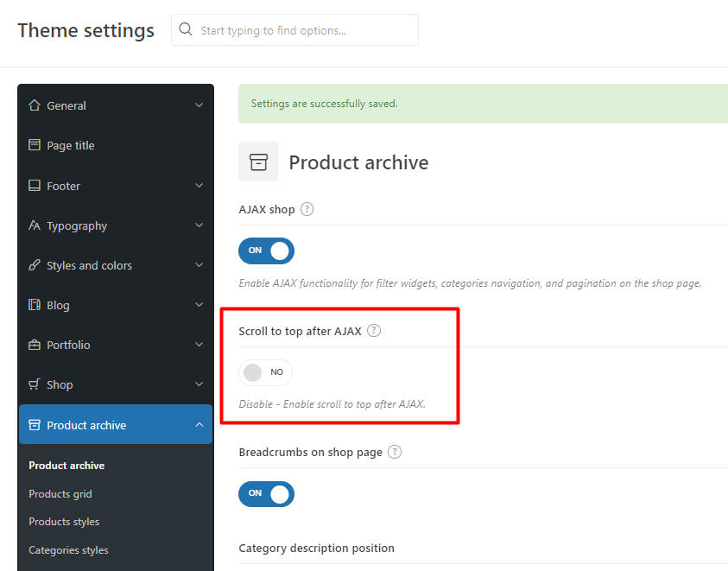
Task: Expand the General section chevron
Action: pyautogui.click(x=199, y=105)
